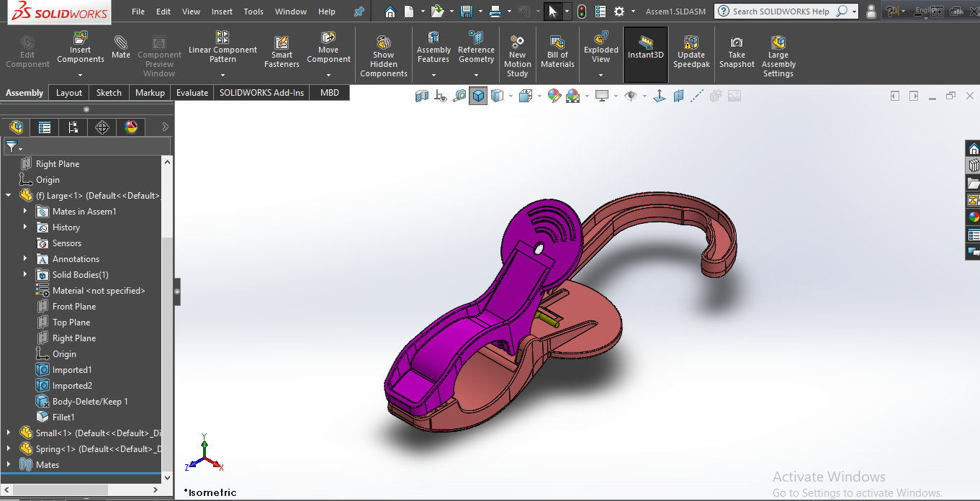This screenshot has width=980, height=501.
Task: Open DisplayManager color ball tab
Action: [x=131, y=127]
